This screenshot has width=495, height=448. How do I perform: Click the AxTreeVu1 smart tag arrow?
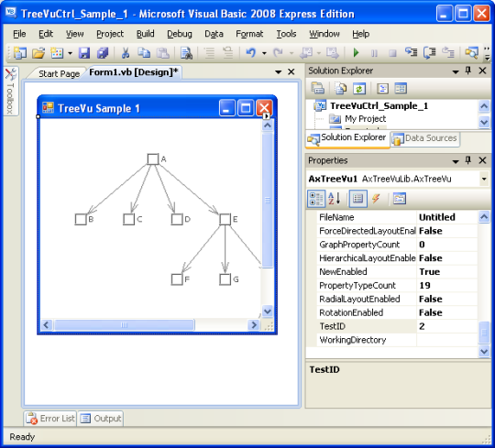click(267, 116)
